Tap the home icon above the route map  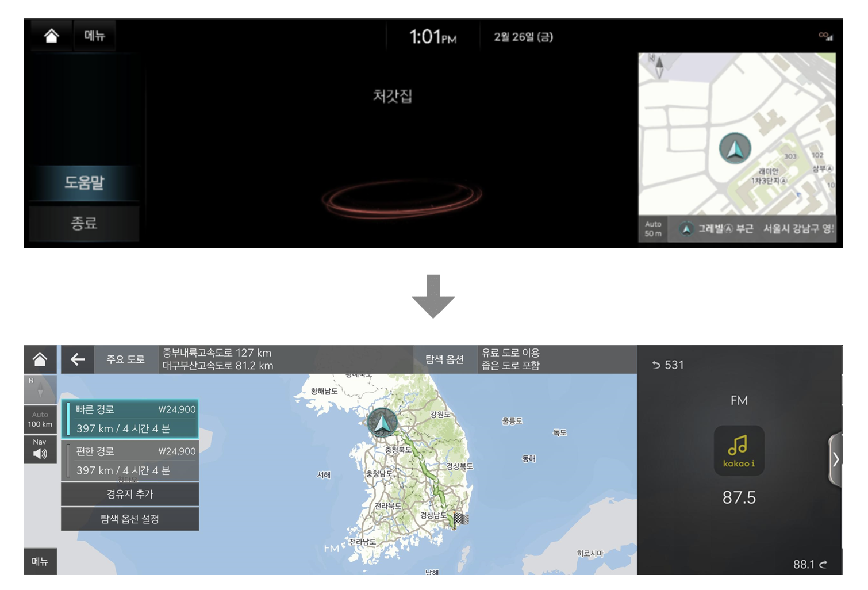[x=40, y=359]
